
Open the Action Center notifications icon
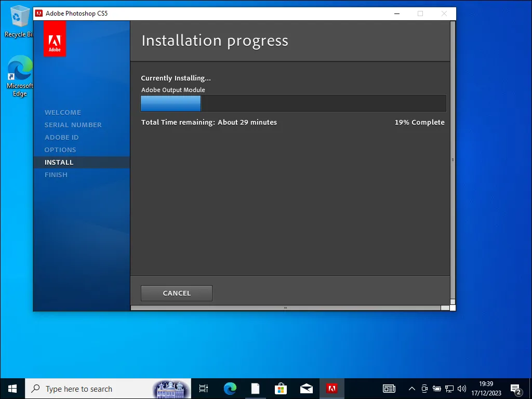pyautogui.click(x=516, y=388)
